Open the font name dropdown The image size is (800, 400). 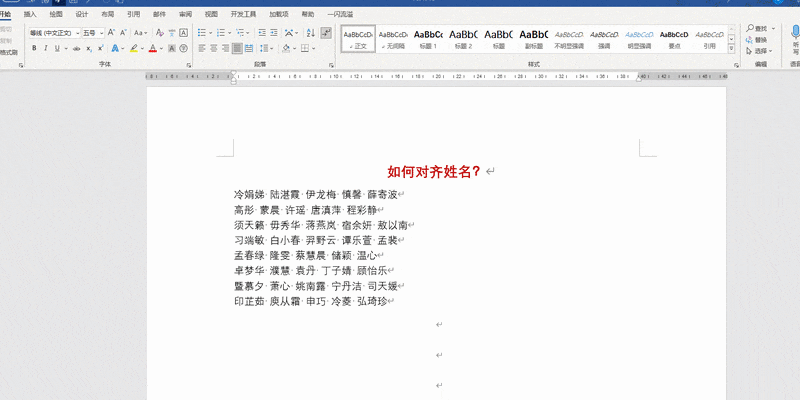pyautogui.click(x=78, y=33)
